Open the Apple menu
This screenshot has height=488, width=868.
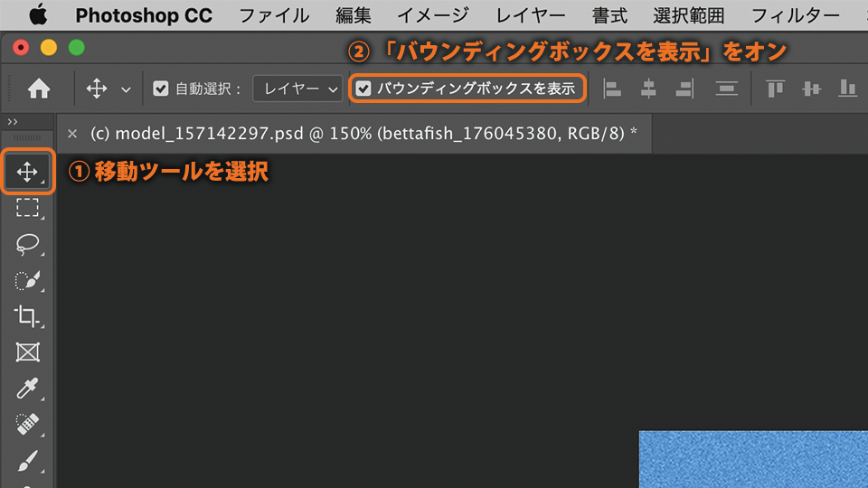38,15
